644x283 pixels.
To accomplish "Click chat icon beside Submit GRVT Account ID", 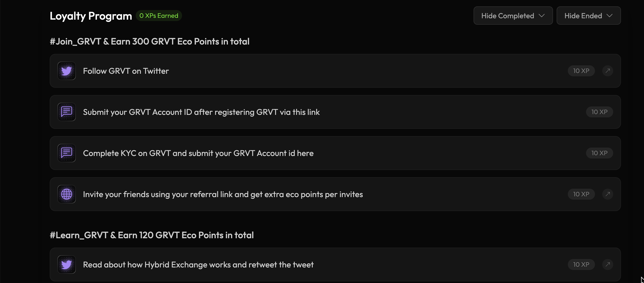I will pos(67,112).
